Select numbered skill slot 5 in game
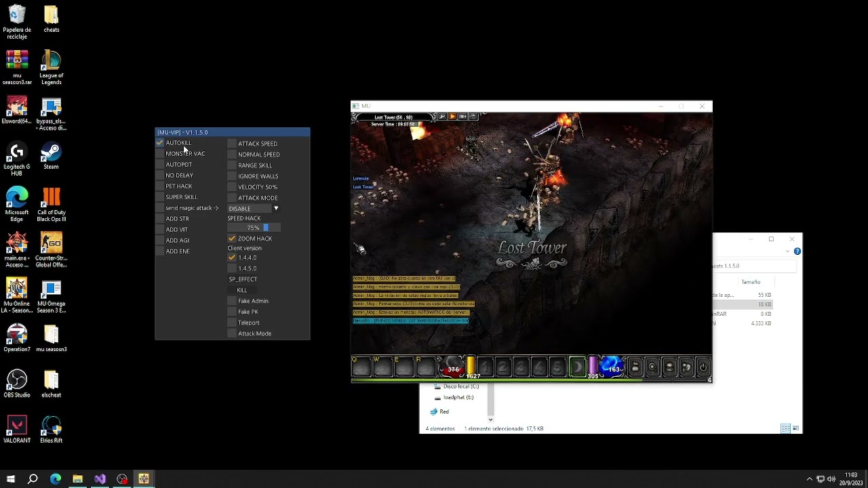The image size is (868, 488). 557,367
